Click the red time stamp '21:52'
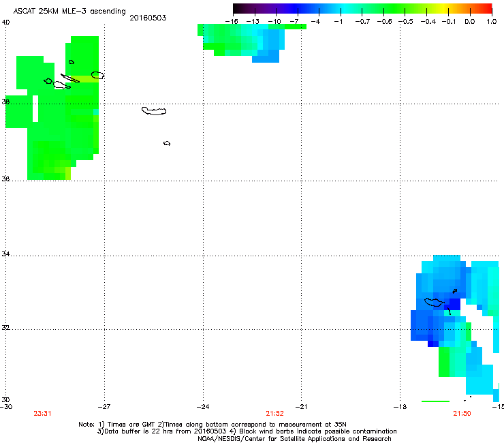The image size is (504, 443). point(275,414)
